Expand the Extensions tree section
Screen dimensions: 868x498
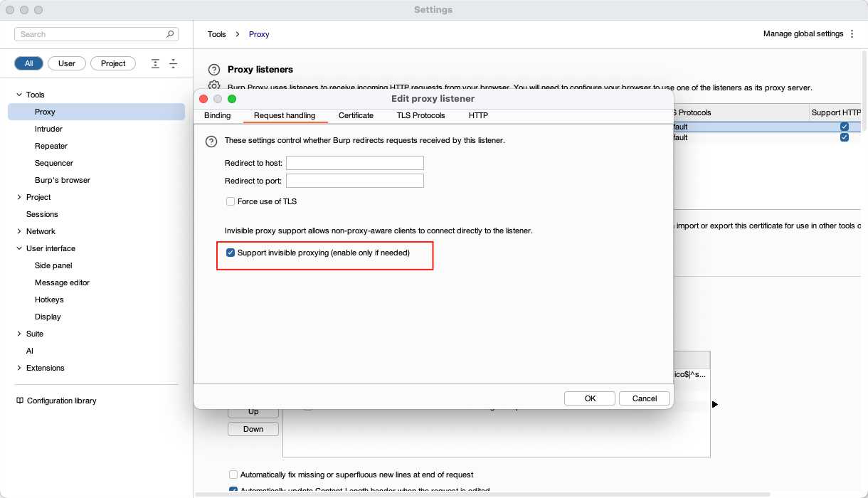[x=18, y=368]
